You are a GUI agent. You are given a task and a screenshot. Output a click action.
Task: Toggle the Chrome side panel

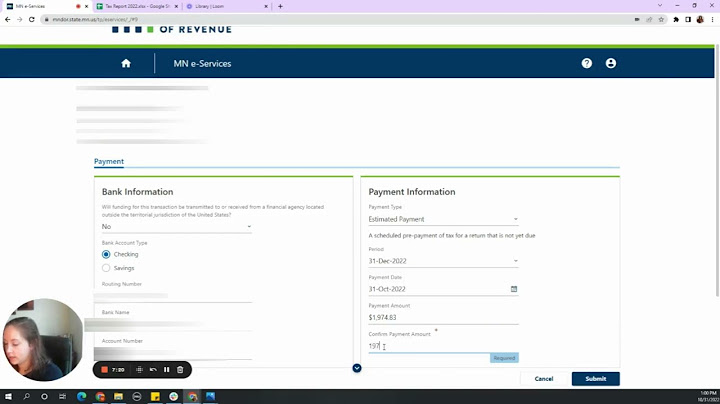pyautogui.click(x=688, y=19)
